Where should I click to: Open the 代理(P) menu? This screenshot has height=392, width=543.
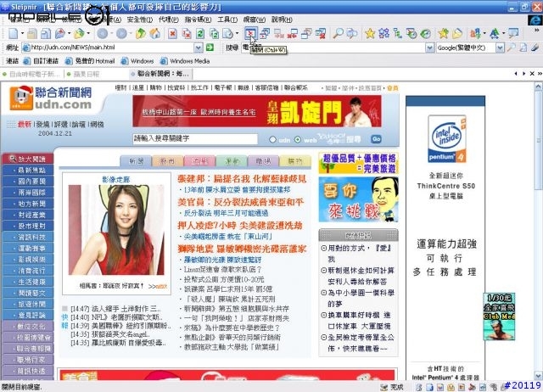169,20
